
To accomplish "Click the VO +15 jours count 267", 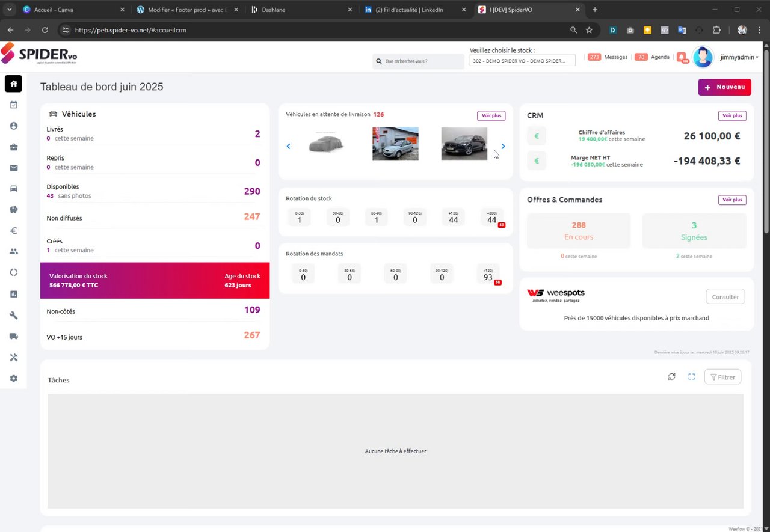I will 252,335.
